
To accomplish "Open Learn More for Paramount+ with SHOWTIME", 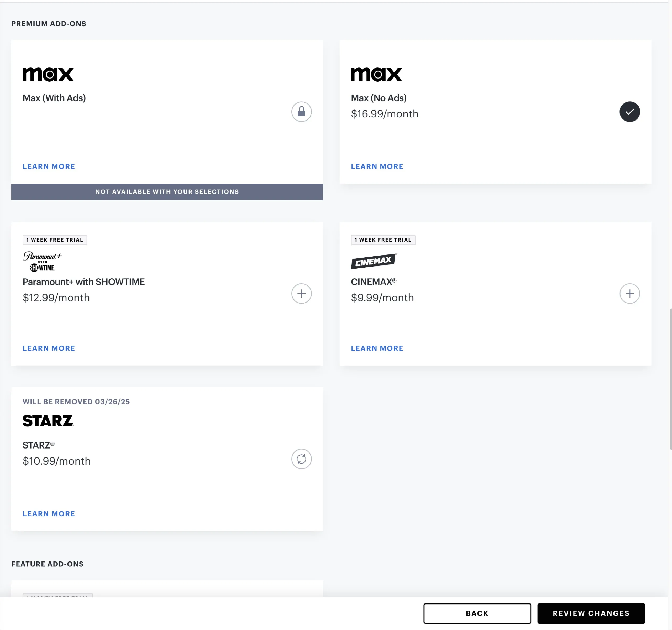I will coord(49,348).
